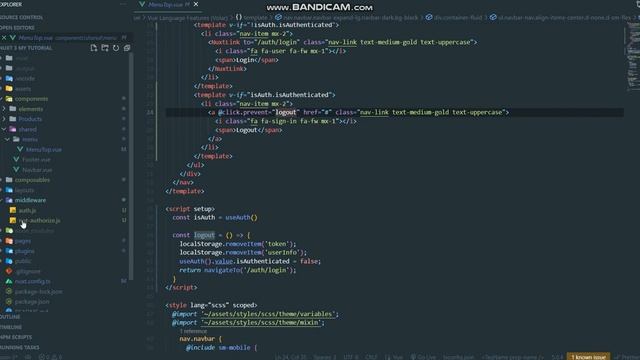
Task: Close MenuTop.vue under Open Editors
Action: (4, 38)
